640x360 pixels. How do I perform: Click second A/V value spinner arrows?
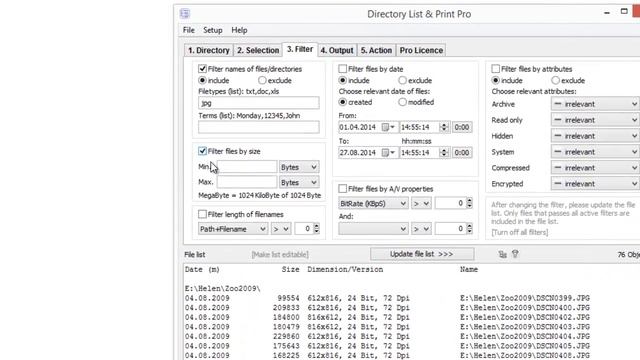[x=469, y=229]
